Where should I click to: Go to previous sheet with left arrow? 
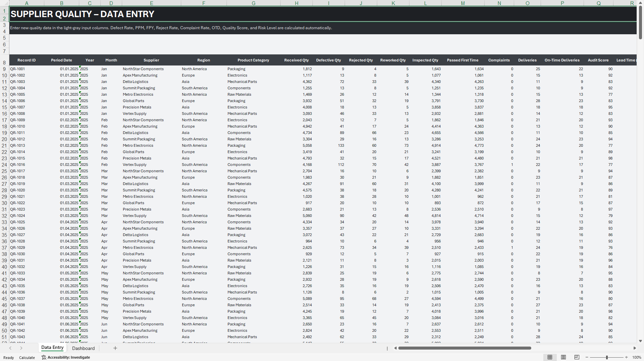click(10, 348)
